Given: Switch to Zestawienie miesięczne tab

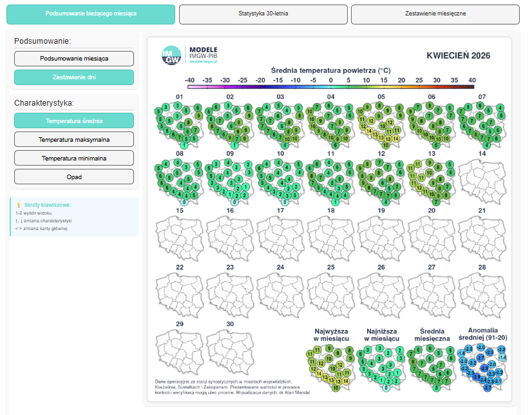Looking at the screenshot, I should (435, 14).
